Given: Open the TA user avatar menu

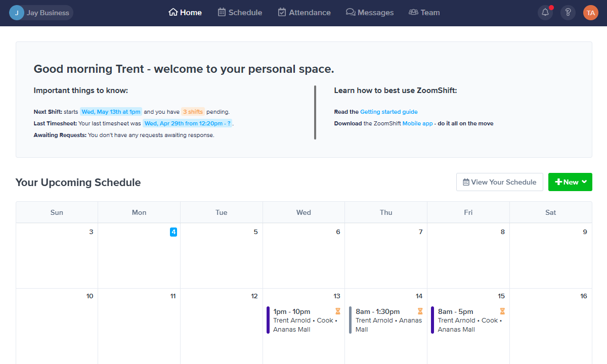Looking at the screenshot, I should (591, 13).
